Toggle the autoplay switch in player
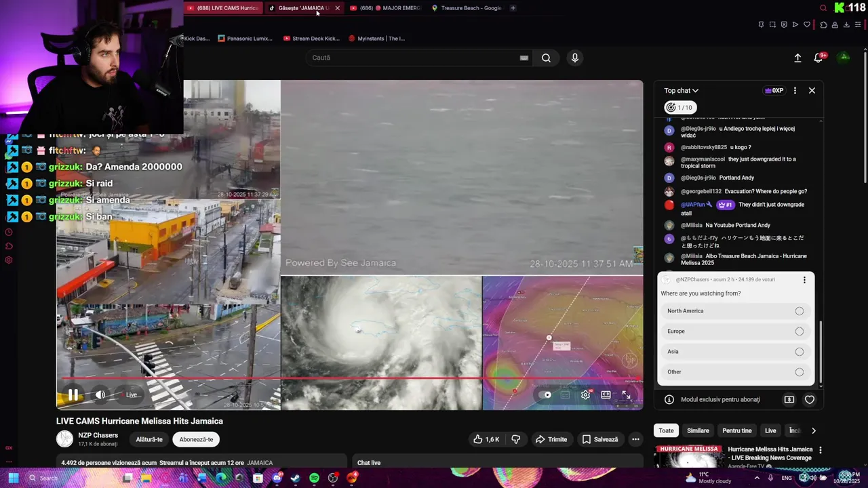Screen dimensions: 868x488 click(545, 394)
